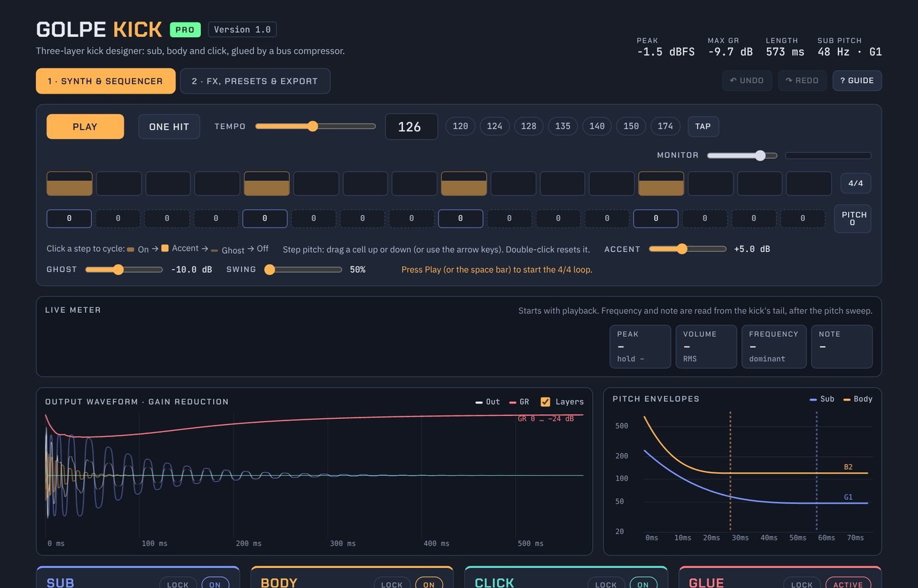Set tempo preset to 128
The width and height of the screenshot is (918, 588).
tap(528, 126)
